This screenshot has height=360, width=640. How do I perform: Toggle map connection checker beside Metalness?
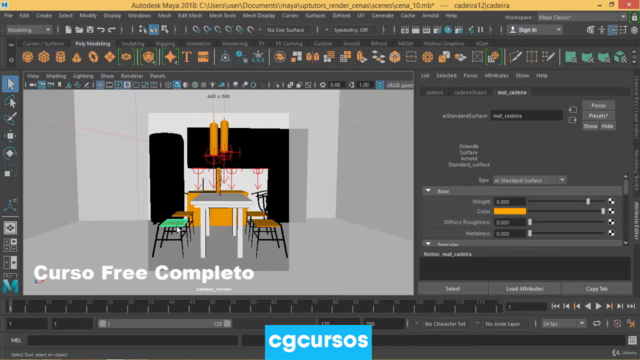coord(611,233)
